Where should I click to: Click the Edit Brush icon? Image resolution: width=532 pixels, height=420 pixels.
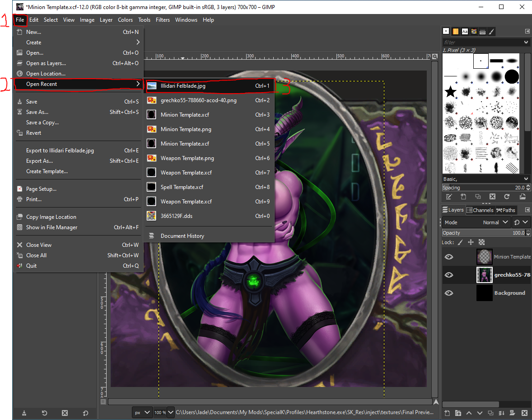[449, 197]
